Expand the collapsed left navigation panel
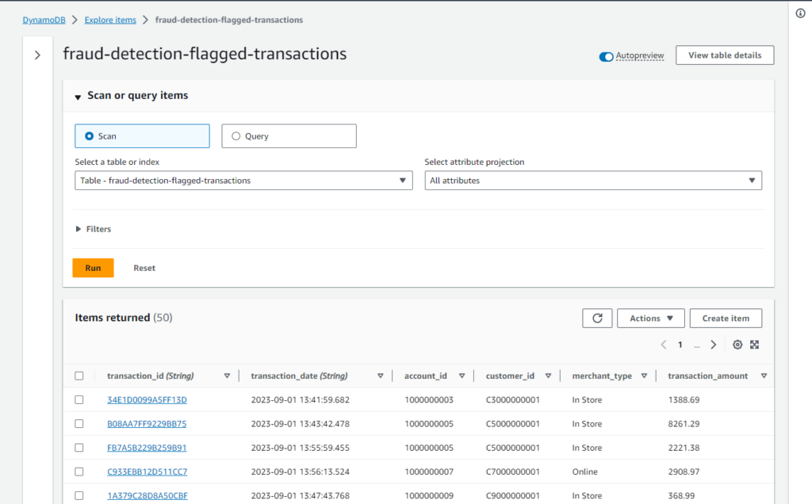 [37, 55]
